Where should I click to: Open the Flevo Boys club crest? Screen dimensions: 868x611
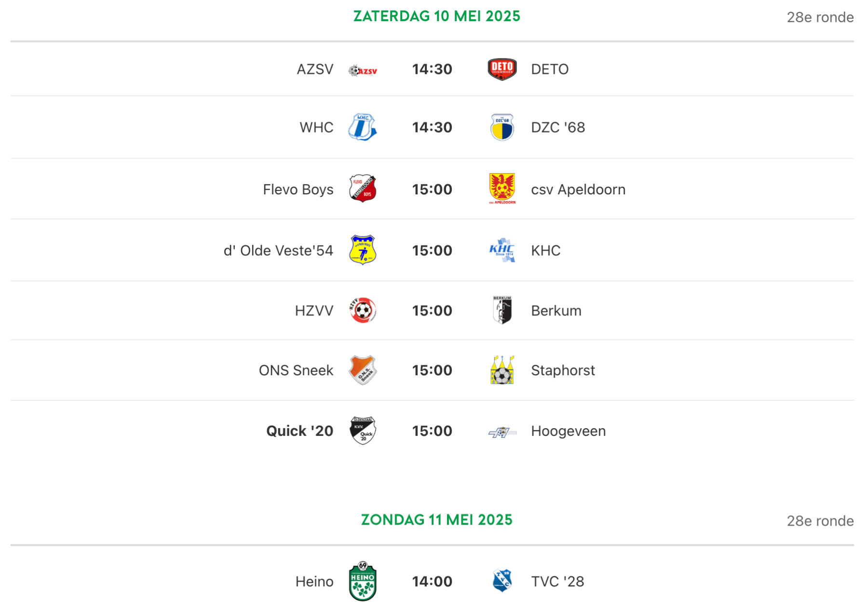coord(363,189)
